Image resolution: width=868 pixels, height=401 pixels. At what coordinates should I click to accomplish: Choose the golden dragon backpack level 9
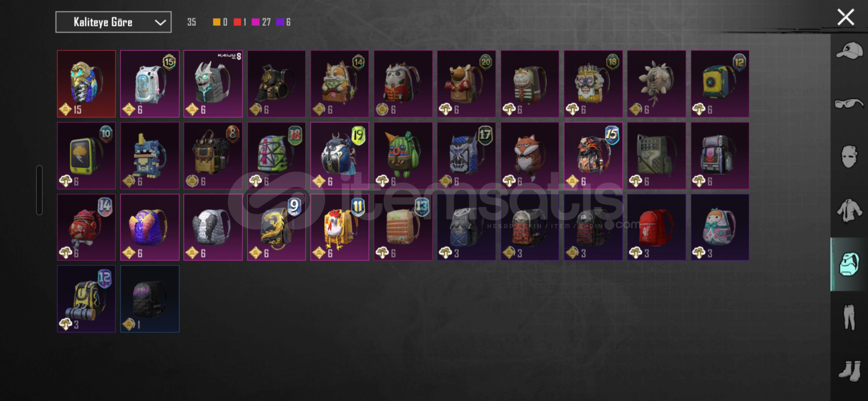276,227
